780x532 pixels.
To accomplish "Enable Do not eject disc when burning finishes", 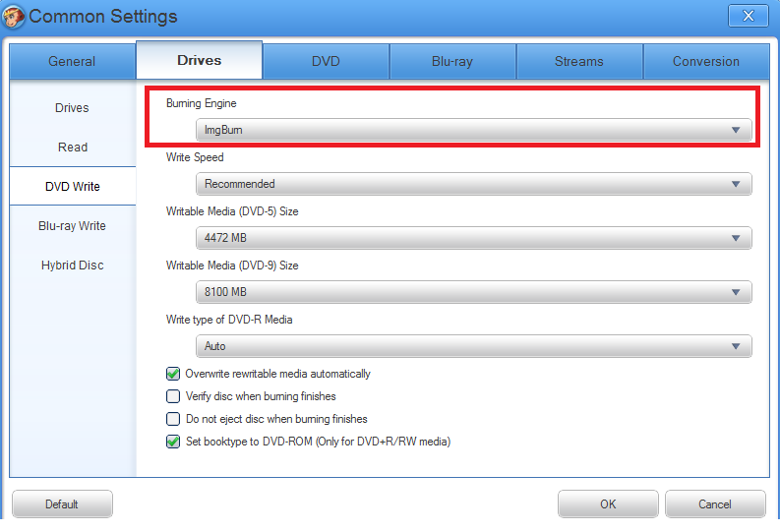I will pyautogui.click(x=173, y=419).
